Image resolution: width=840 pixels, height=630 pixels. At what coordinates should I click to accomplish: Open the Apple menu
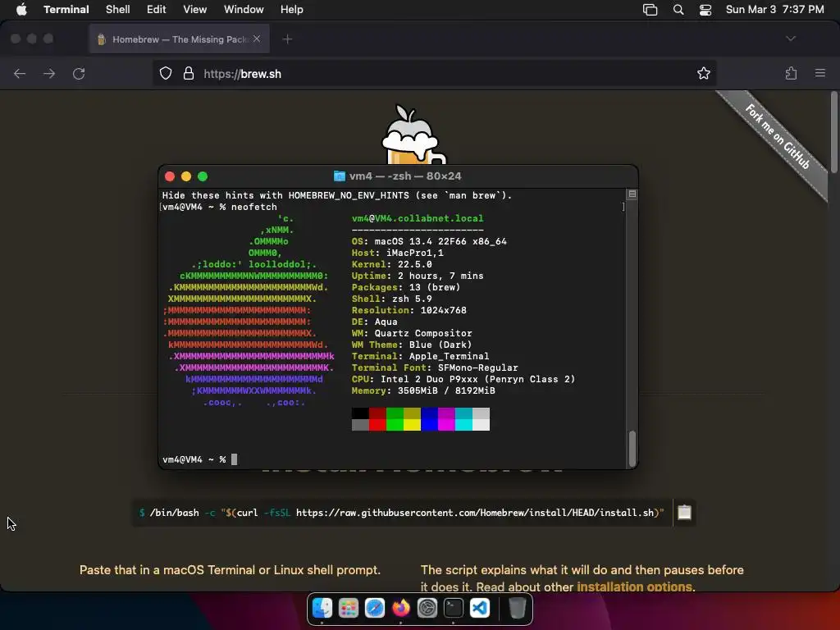coord(21,10)
